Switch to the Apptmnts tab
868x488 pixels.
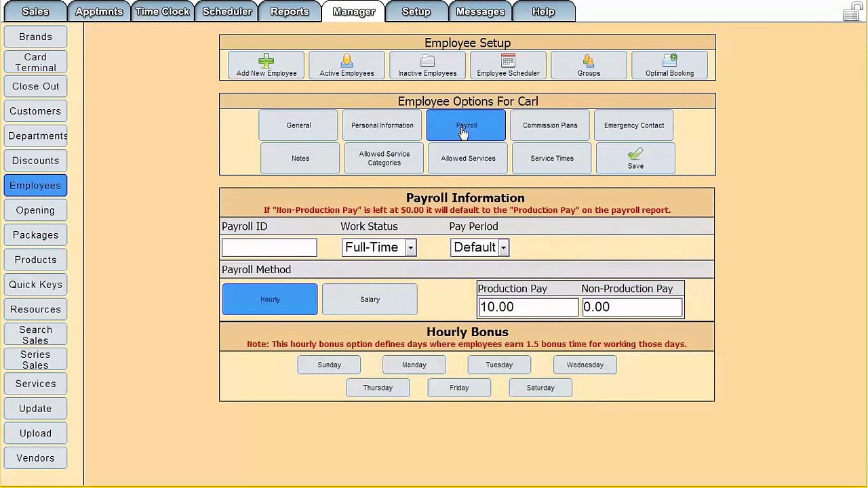(x=99, y=12)
